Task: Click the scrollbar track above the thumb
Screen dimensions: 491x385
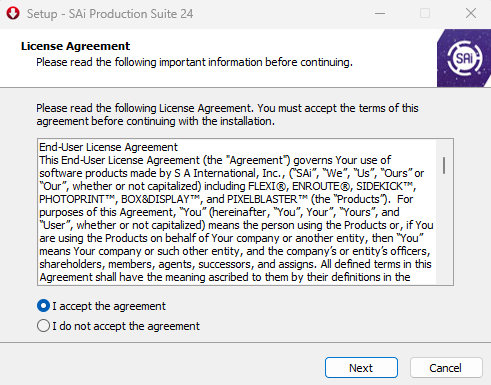Action: (444, 148)
